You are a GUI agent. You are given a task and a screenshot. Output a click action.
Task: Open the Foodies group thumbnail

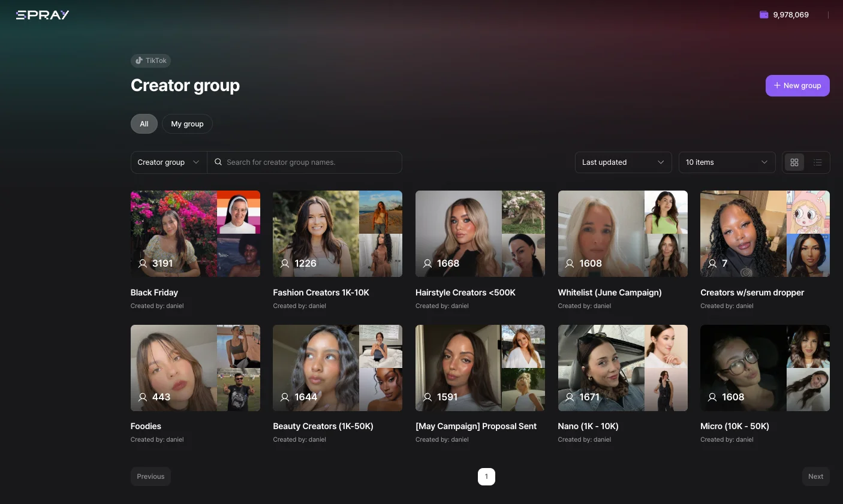[195, 368]
